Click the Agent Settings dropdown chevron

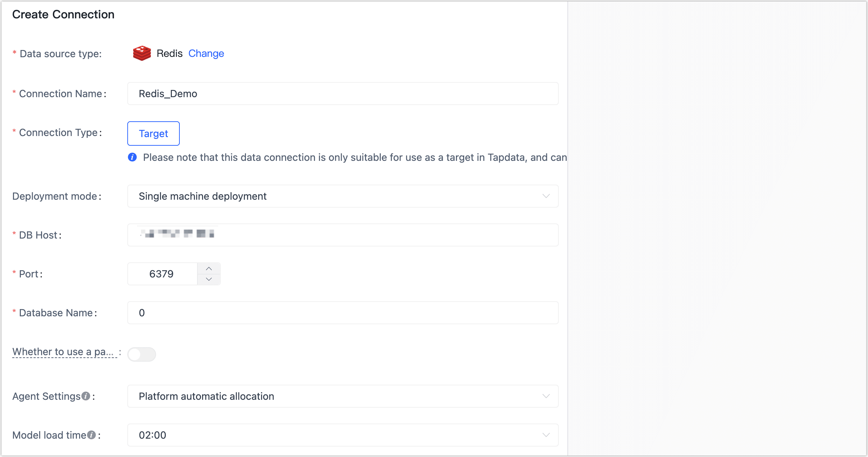click(546, 396)
